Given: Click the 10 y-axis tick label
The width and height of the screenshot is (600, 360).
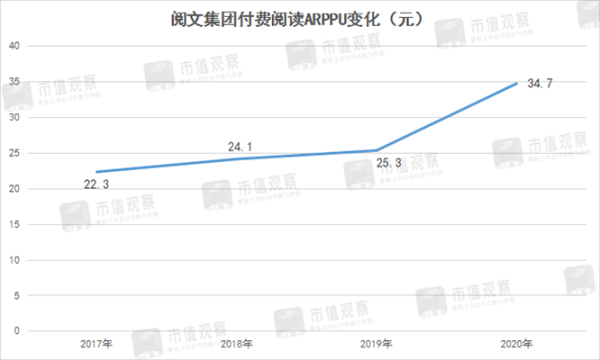Looking at the screenshot, I should (x=14, y=260).
